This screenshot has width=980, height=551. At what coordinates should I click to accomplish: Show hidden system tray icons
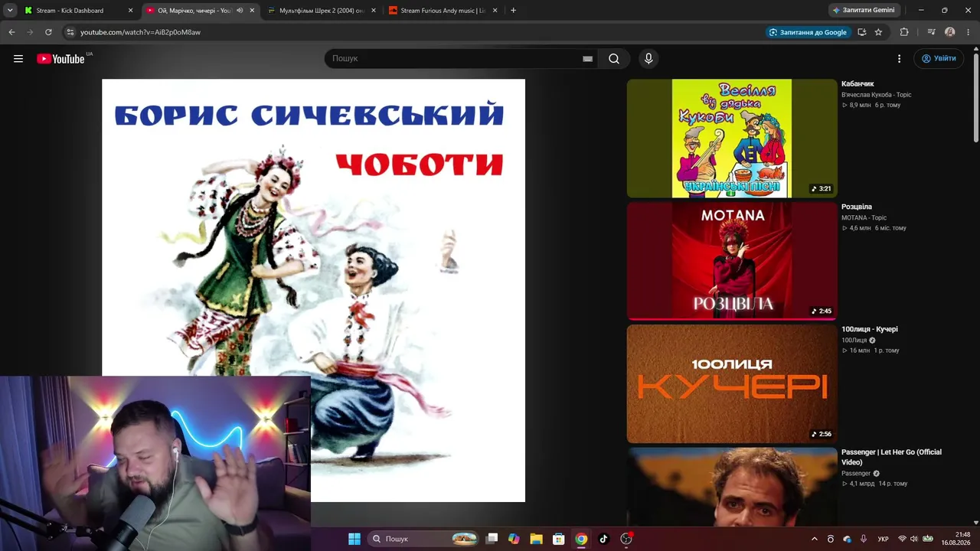814,539
